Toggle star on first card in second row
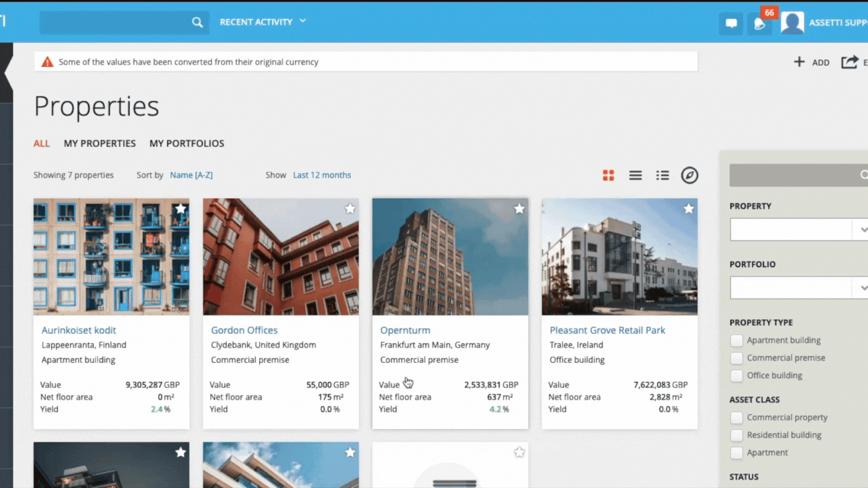Screen dimensions: 868x488 pyautogui.click(x=180, y=452)
